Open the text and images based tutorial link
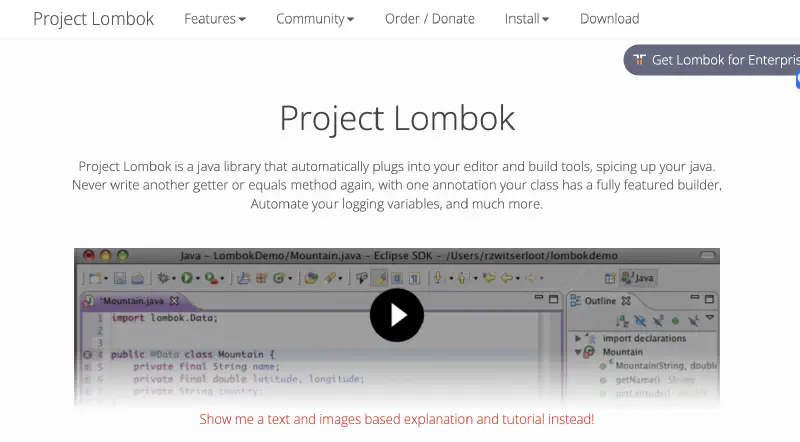 397,419
